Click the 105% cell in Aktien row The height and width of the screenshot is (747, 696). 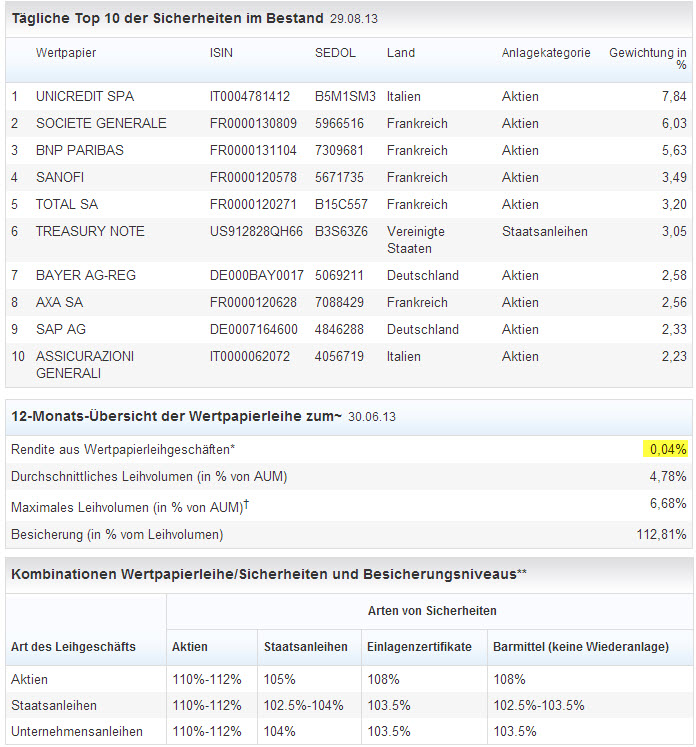click(280, 679)
